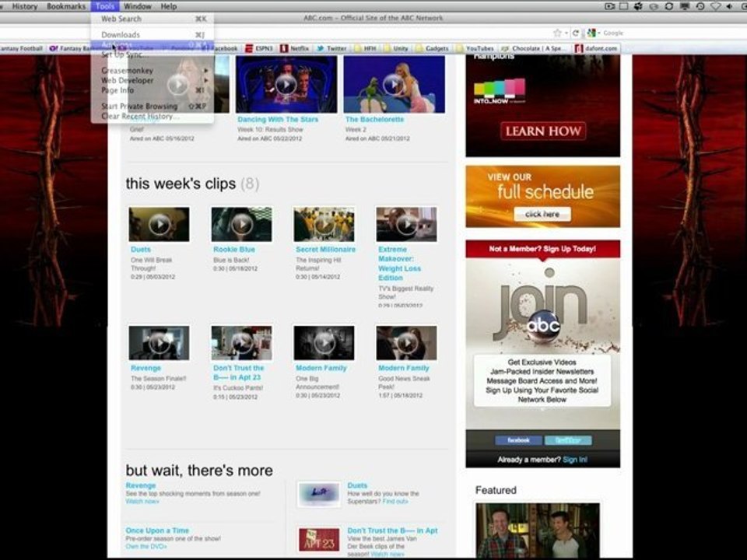Reload the ABC.com page
This screenshot has width=747, height=560.
pyautogui.click(x=576, y=33)
